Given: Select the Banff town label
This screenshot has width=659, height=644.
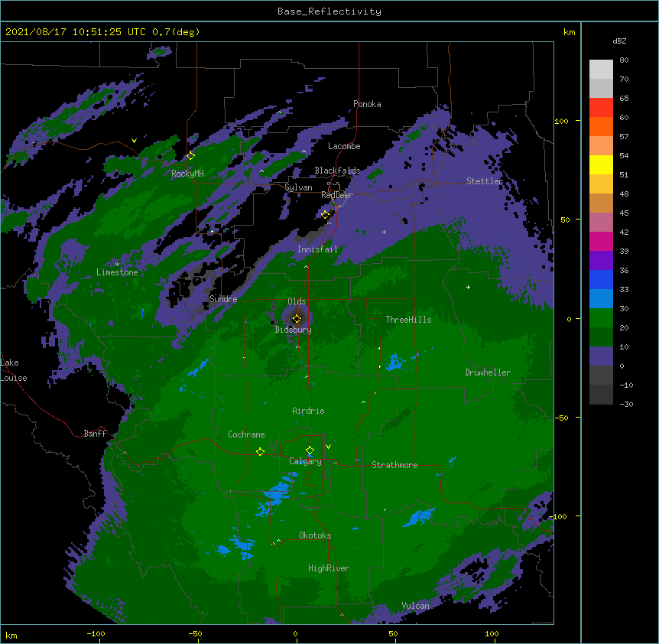Looking at the screenshot, I should point(95,434).
